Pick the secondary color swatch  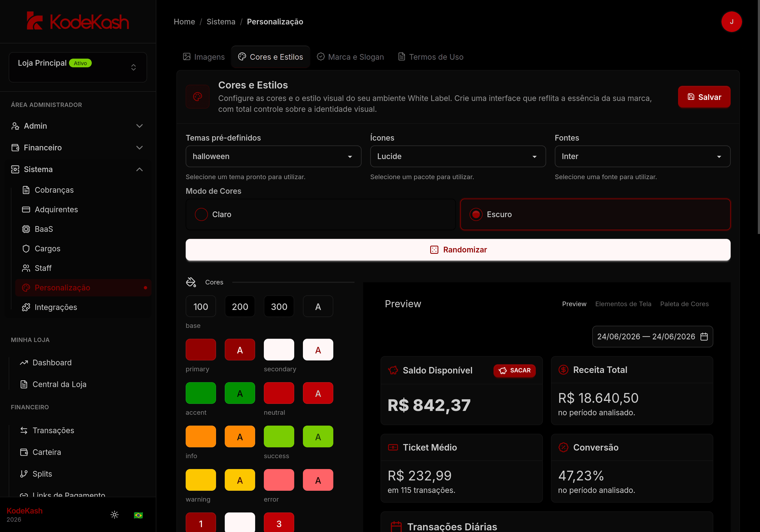pyautogui.click(x=279, y=350)
